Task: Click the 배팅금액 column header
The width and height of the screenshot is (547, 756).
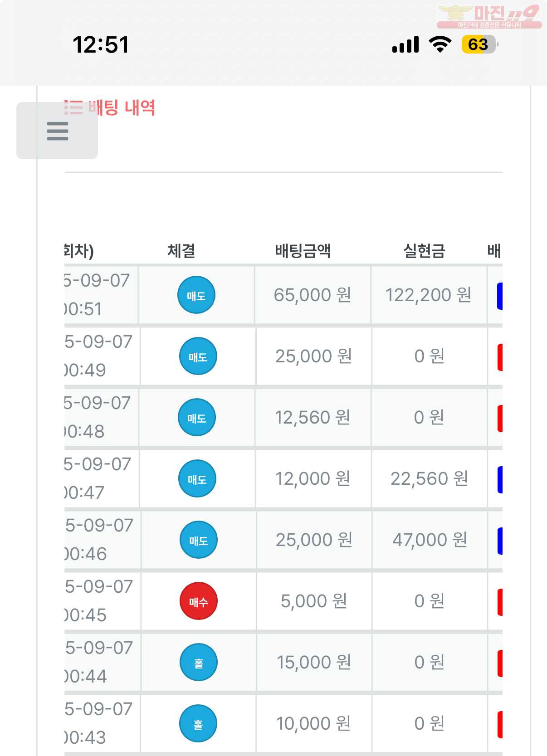Action: [303, 250]
